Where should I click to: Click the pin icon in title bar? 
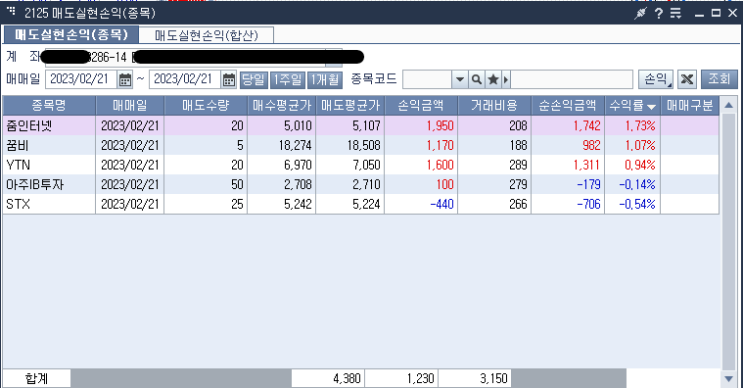[x=640, y=13]
